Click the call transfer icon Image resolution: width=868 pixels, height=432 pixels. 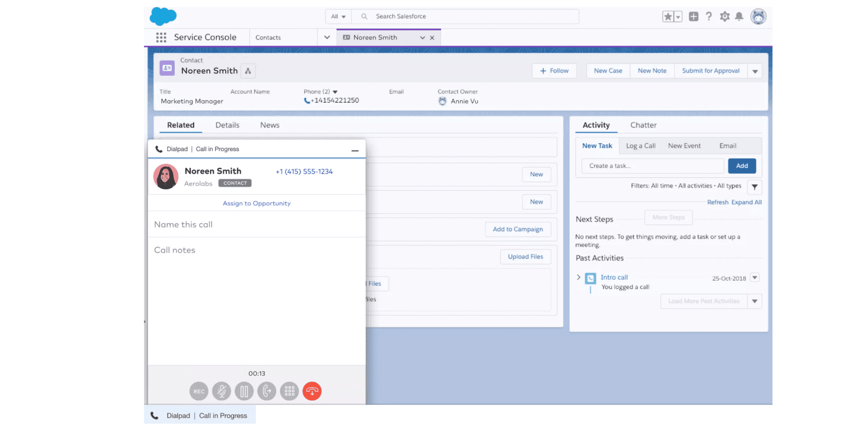[266, 391]
